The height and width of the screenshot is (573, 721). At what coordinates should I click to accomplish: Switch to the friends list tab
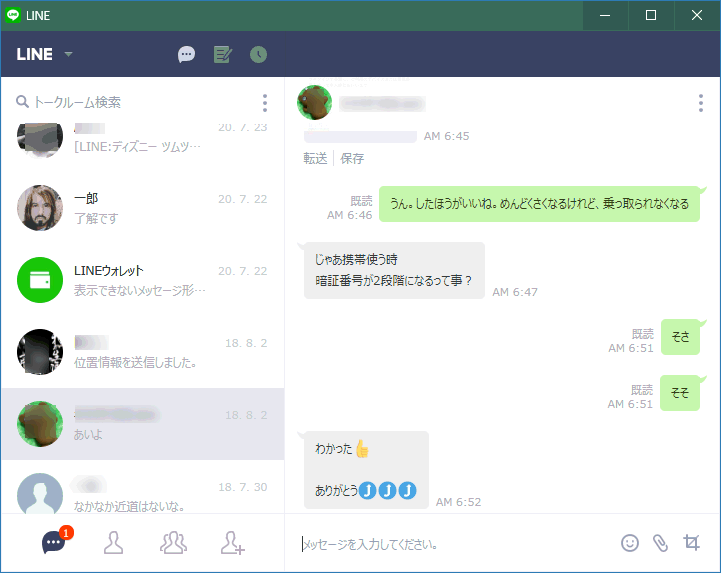[114, 543]
